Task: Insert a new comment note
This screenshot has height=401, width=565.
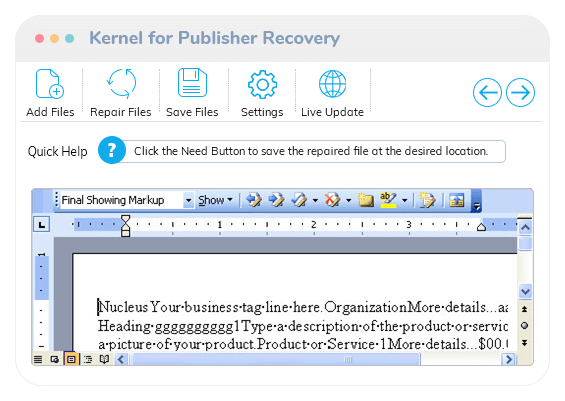Action: point(365,200)
